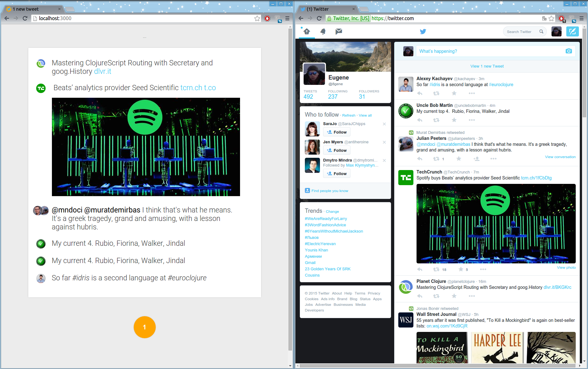Open Developers footer link

314,310
